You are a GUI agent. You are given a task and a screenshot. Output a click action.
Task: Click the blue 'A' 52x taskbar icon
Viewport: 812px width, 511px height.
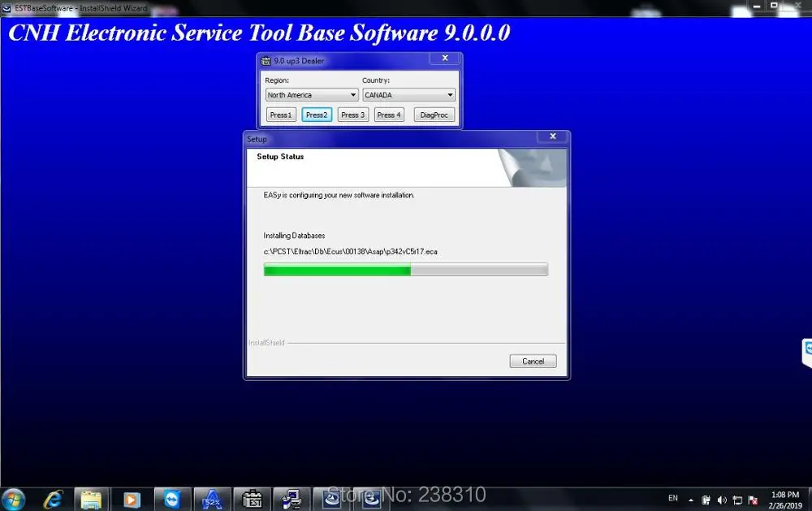[x=212, y=500]
